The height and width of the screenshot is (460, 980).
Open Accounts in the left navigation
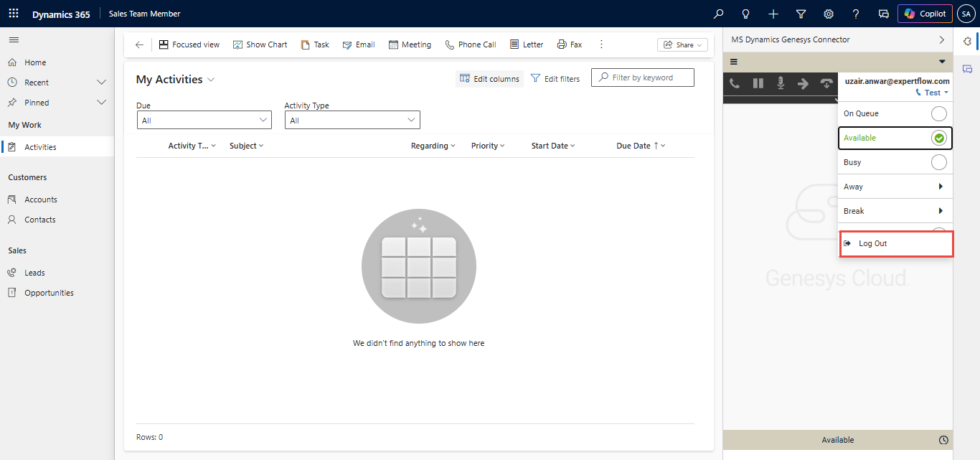[x=41, y=200]
